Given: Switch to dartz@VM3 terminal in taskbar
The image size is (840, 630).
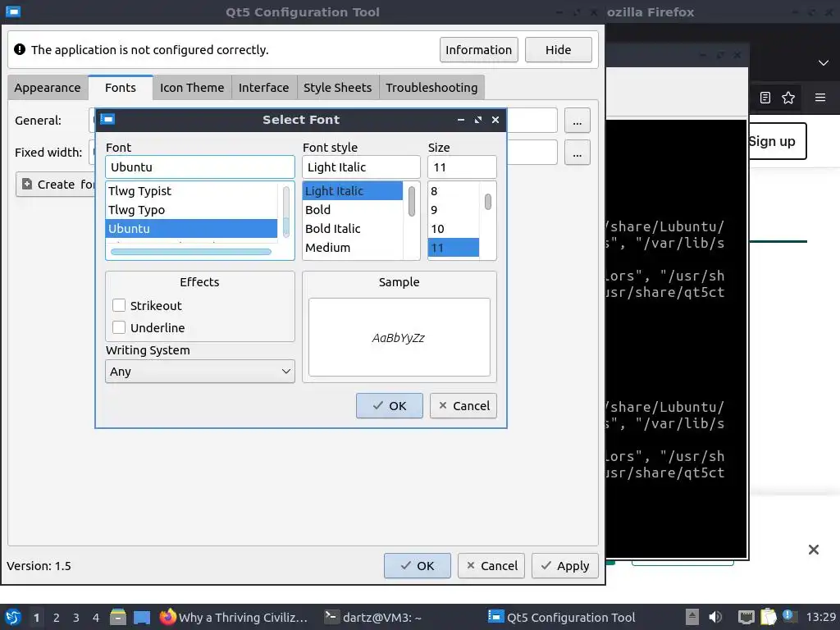Looking at the screenshot, I should tap(373, 617).
